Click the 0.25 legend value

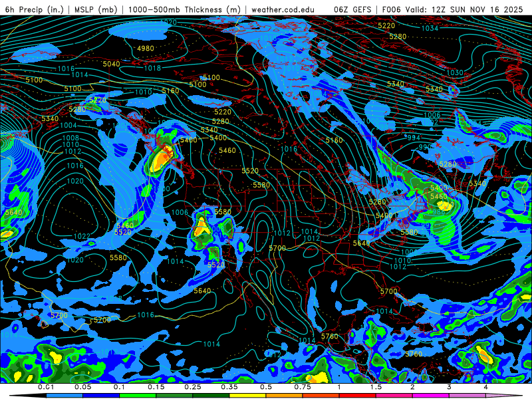click(x=193, y=387)
